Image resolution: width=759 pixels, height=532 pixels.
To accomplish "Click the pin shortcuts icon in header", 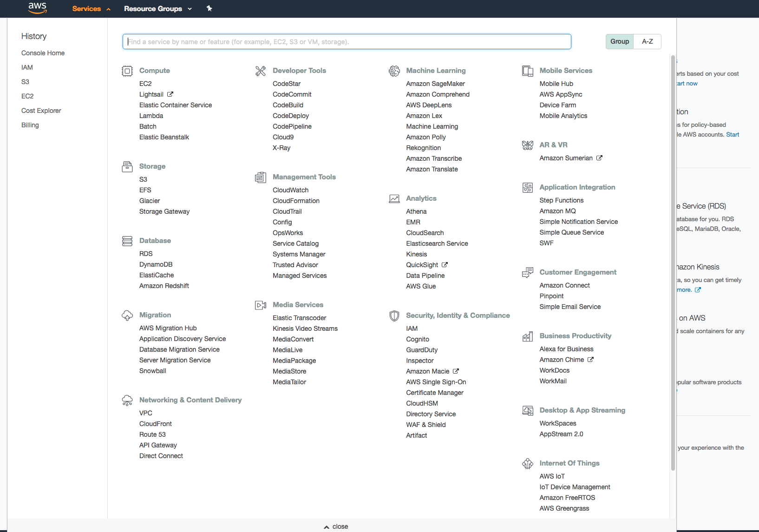I will click(x=209, y=8).
